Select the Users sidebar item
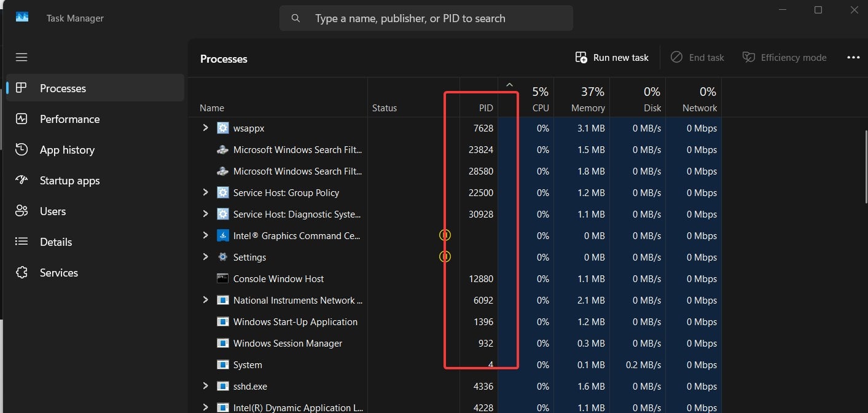This screenshot has width=868, height=413. (53, 211)
